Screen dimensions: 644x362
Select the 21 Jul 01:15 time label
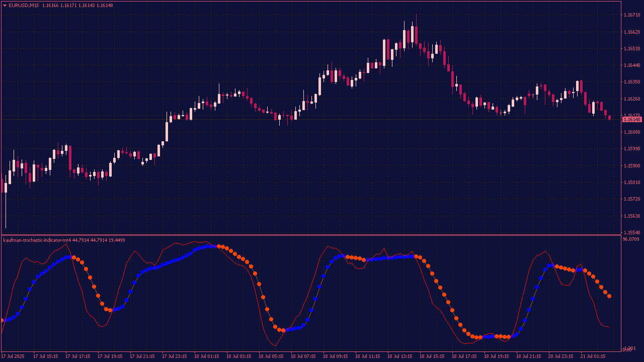click(593, 356)
